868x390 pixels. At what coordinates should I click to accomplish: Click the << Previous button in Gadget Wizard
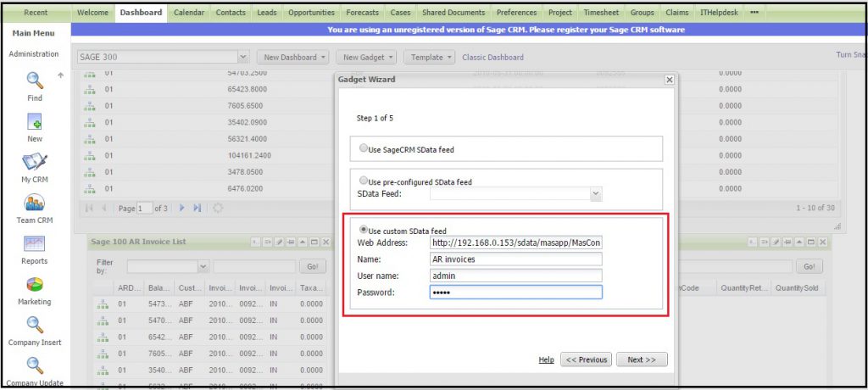pos(587,359)
